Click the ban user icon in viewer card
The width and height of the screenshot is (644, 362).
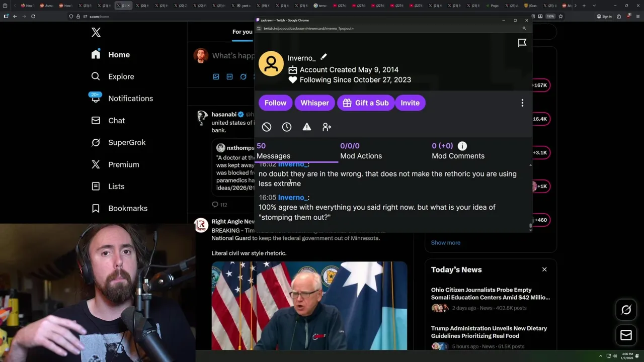(x=267, y=127)
